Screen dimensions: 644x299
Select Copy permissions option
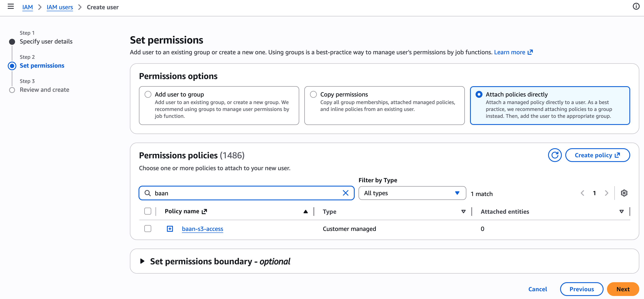coord(313,94)
